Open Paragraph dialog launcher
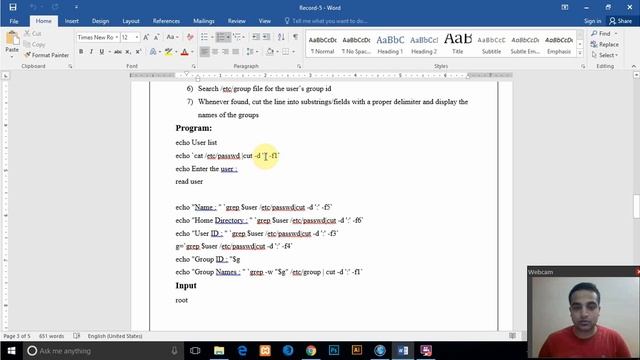Image resolution: width=640 pixels, height=360 pixels. point(299,66)
